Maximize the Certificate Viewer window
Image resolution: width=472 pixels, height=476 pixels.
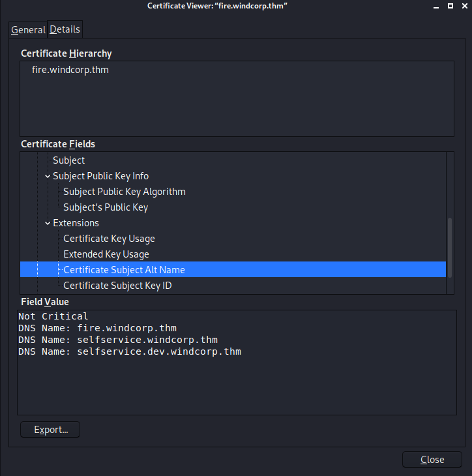pyautogui.click(x=450, y=6)
